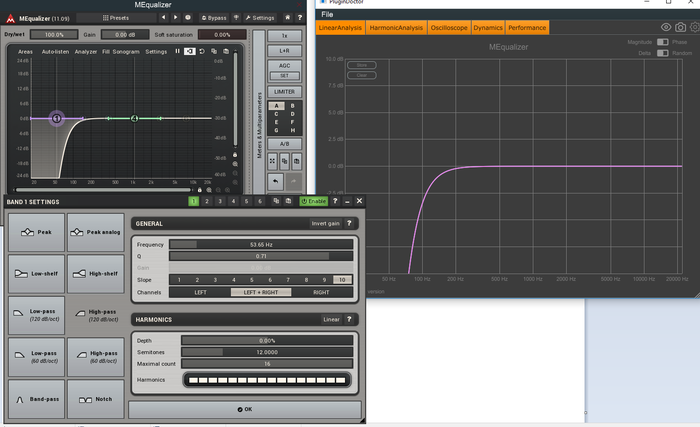This screenshot has height=427, width=700.
Task: Click the OK button
Action: tap(245, 409)
